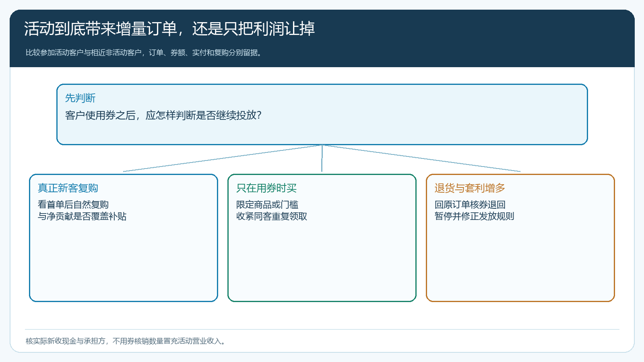Click the footer note beginning 核实际新收现金

click(x=126, y=341)
